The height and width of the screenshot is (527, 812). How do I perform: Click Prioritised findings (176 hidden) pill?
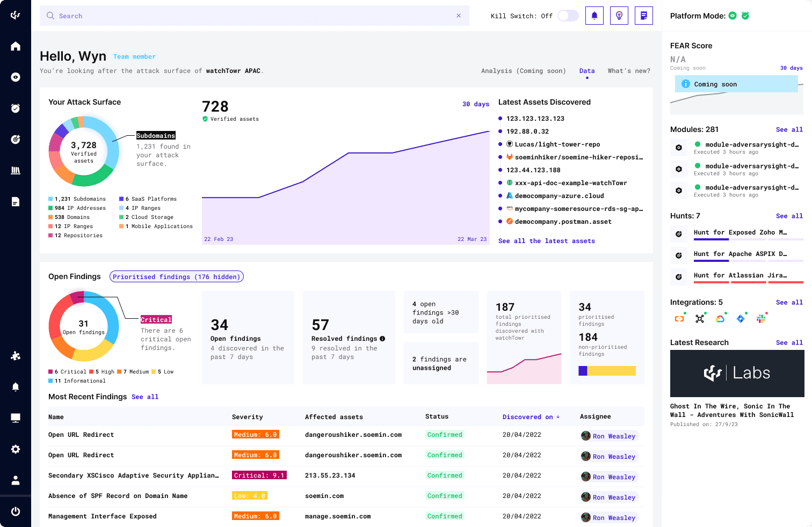(177, 277)
